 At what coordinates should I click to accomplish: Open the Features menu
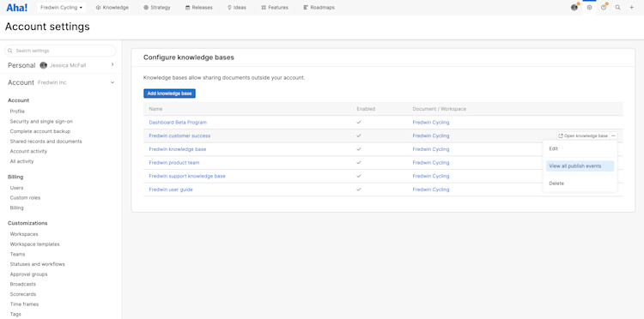[275, 8]
